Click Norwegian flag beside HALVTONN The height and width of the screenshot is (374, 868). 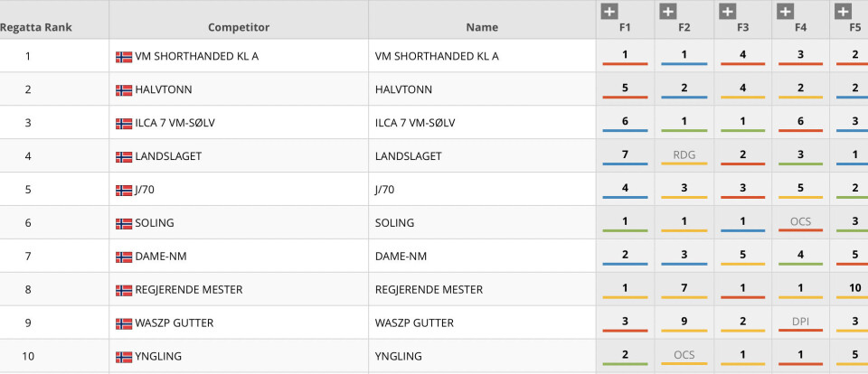coord(124,90)
